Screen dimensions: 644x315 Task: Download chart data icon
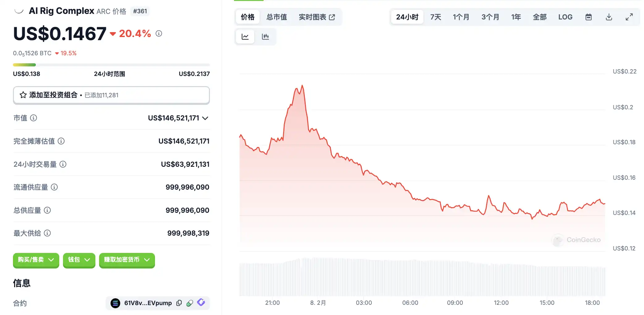click(609, 17)
